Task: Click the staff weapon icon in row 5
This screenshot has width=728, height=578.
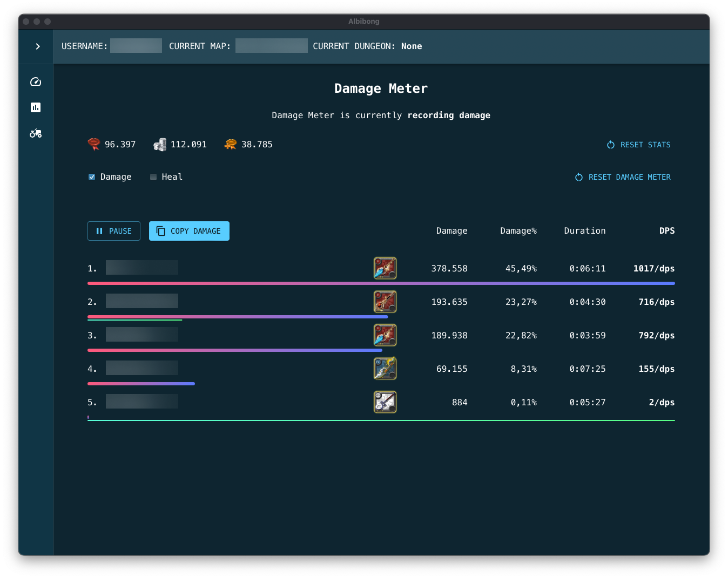Action: (385, 402)
